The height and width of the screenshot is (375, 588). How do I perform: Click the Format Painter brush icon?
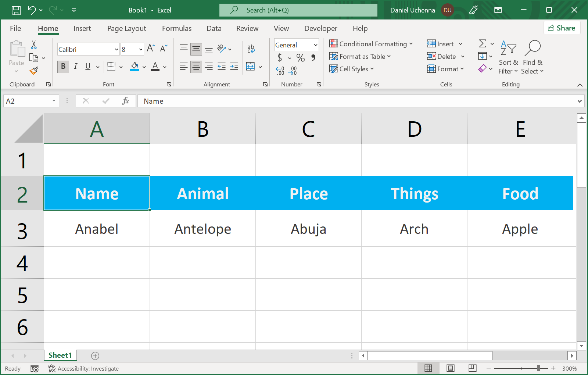34,71
